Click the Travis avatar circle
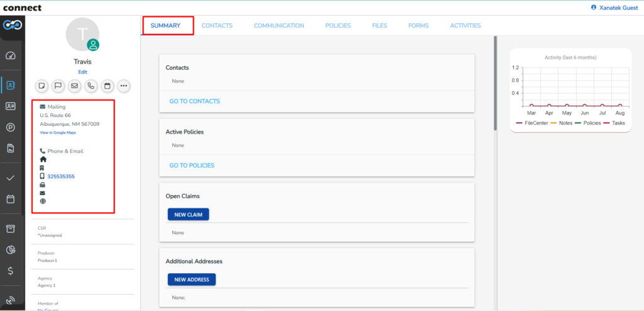644x311 pixels. click(x=82, y=35)
